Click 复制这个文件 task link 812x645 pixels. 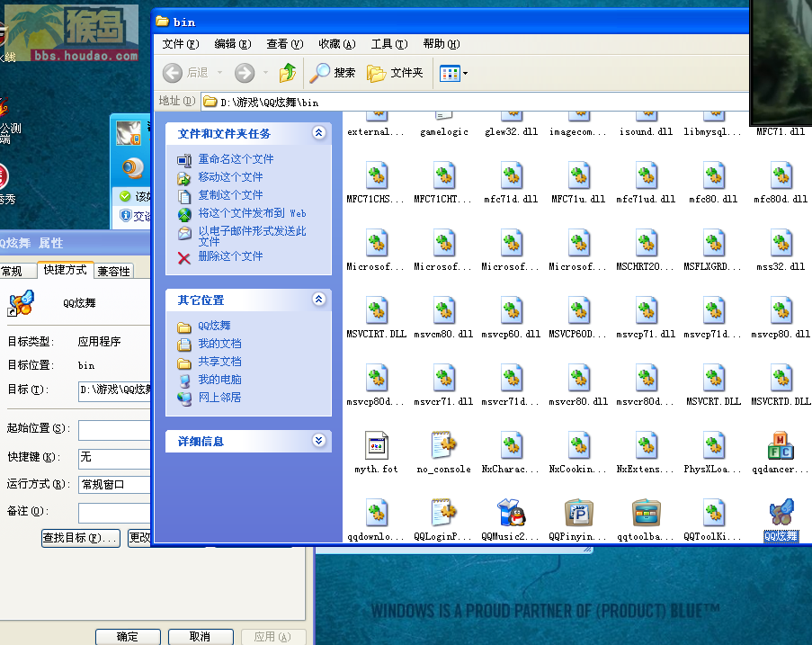230,195
